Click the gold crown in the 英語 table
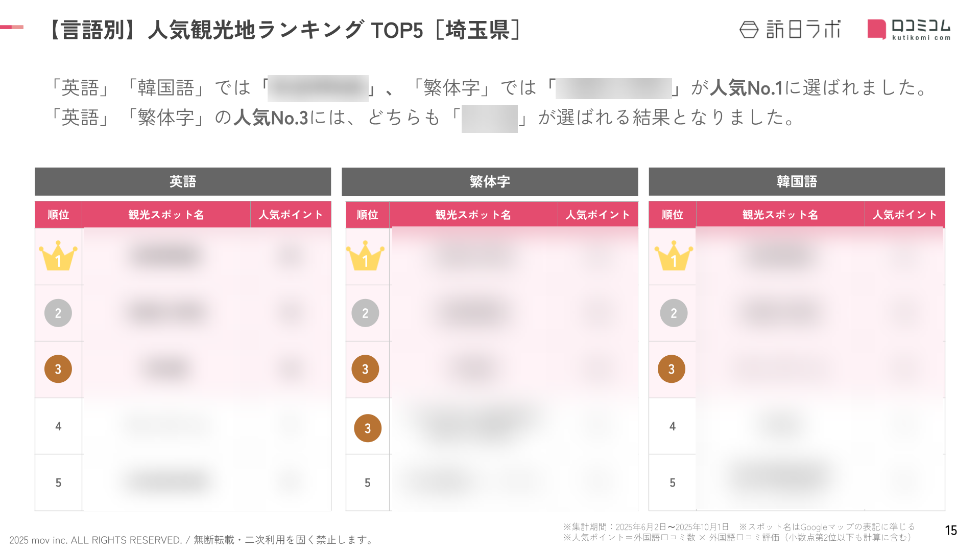This screenshot has width=980, height=552. pos(58,256)
